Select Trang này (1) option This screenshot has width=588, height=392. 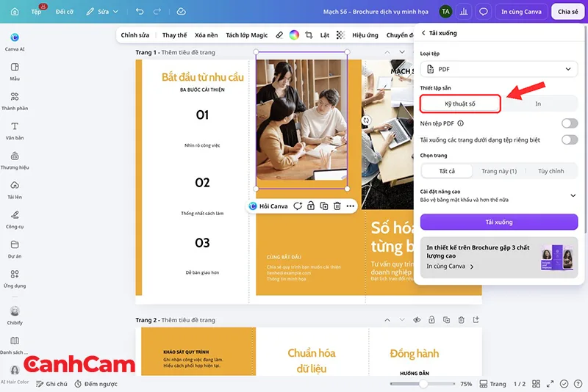(499, 171)
